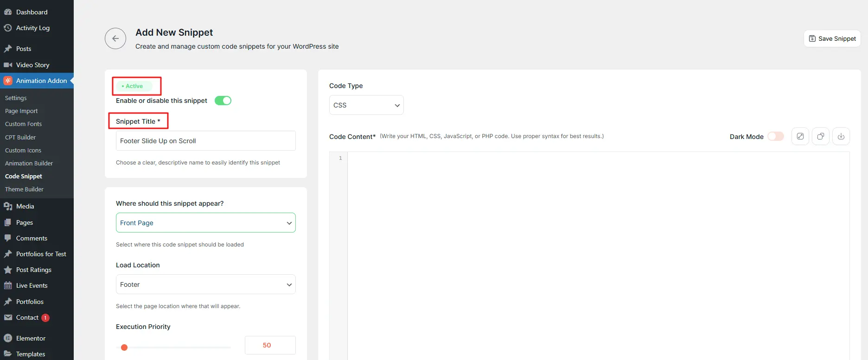Click the Save Snippet button
Screen dimensions: 868x360
(832, 38)
